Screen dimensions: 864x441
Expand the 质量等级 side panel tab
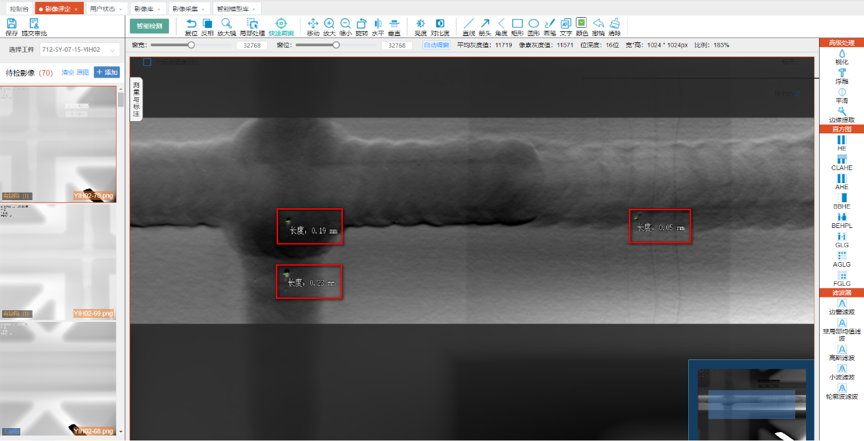pyautogui.click(x=136, y=99)
